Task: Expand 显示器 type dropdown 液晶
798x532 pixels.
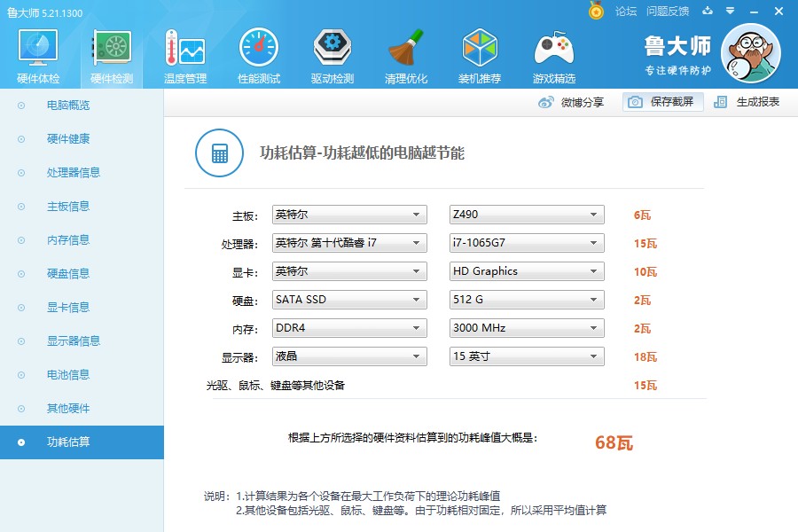Action: click(349, 356)
